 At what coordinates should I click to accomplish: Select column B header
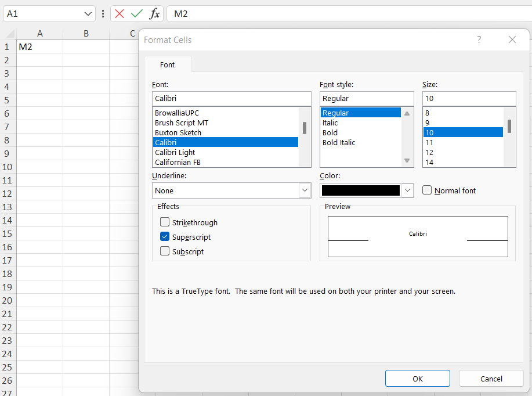(86, 34)
